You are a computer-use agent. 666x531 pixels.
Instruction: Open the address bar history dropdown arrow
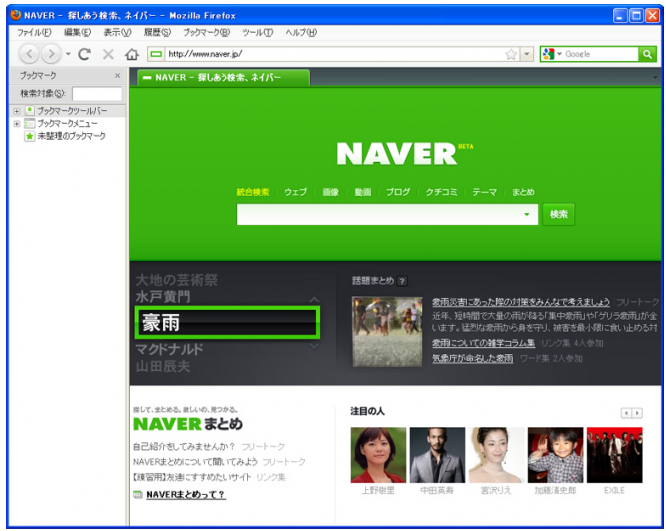[527, 54]
